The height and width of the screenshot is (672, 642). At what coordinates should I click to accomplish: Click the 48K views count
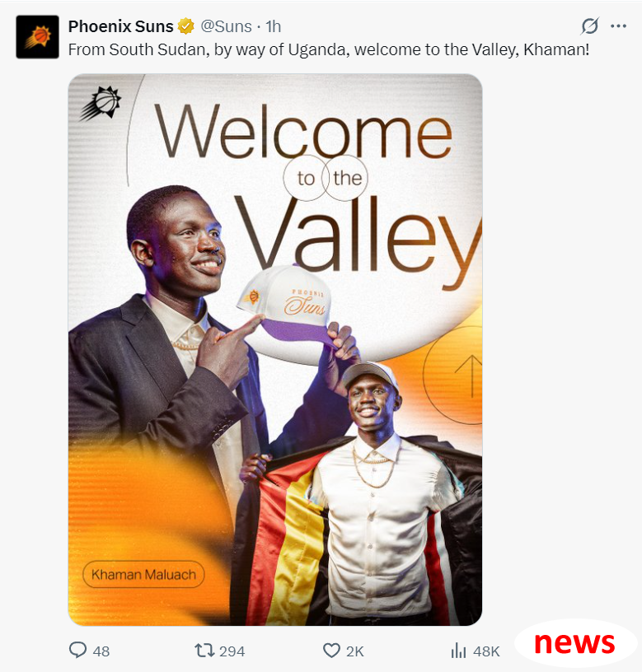(486, 651)
